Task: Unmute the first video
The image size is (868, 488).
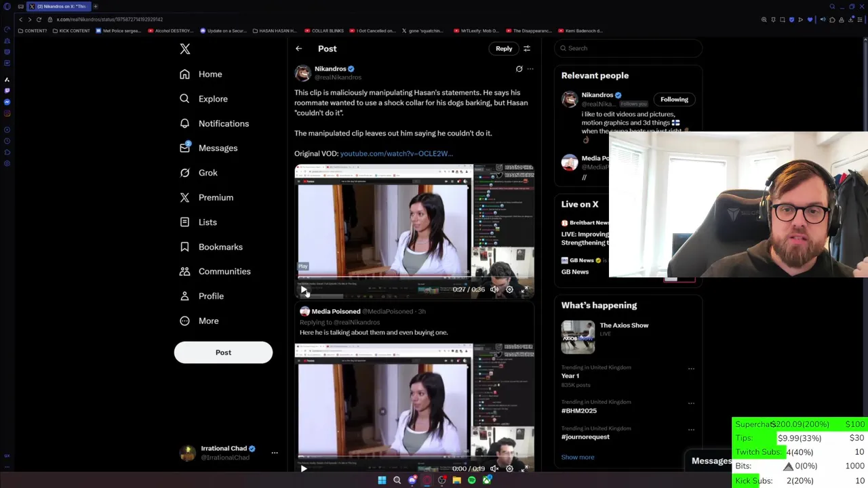Action: coord(494,289)
